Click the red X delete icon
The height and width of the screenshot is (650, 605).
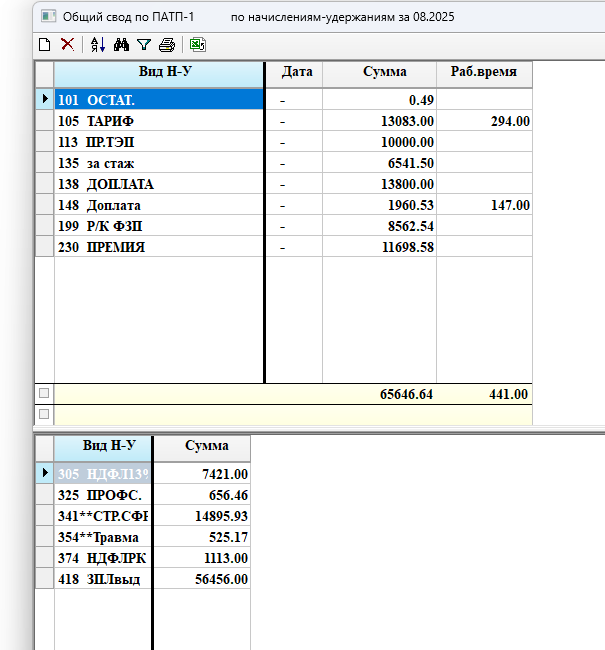(68, 44)
